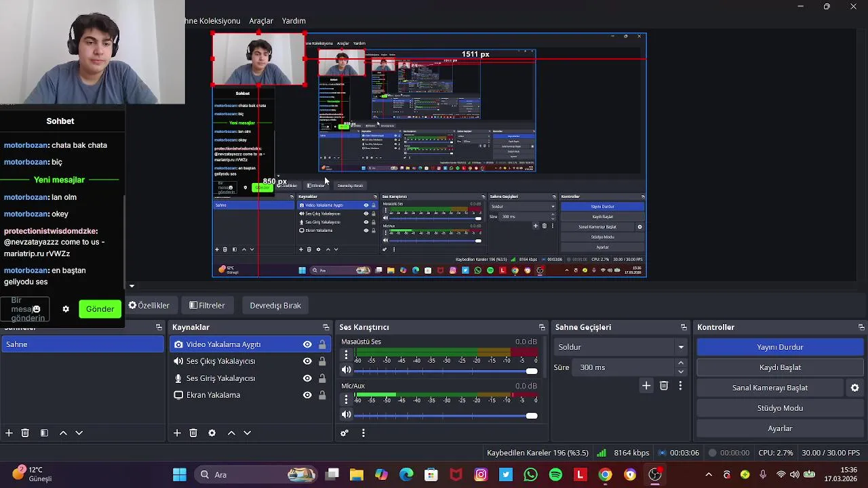Hide Ekran Yakalama source
The height and width of the screenshot is (488, 868).
click(x=307, y=395)
